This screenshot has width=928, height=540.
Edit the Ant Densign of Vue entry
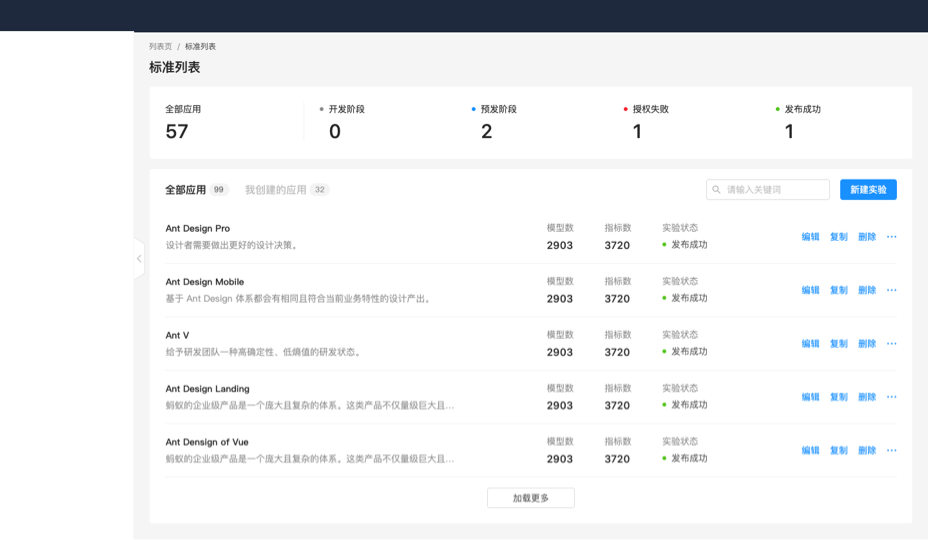click(810, 450)
